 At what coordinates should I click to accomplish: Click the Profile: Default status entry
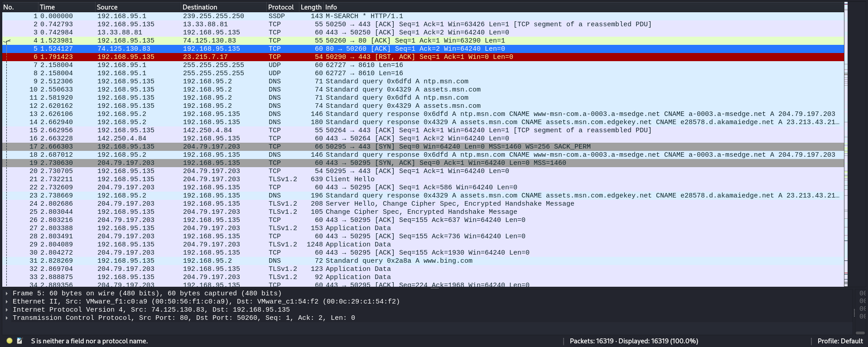(x=840, y=341)
